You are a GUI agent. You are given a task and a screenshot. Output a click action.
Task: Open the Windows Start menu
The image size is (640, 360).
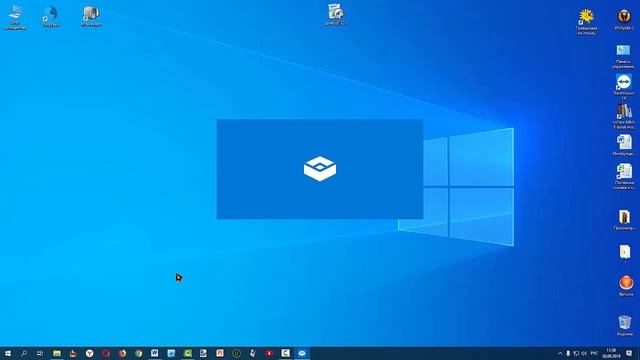[x=8, y=353]
